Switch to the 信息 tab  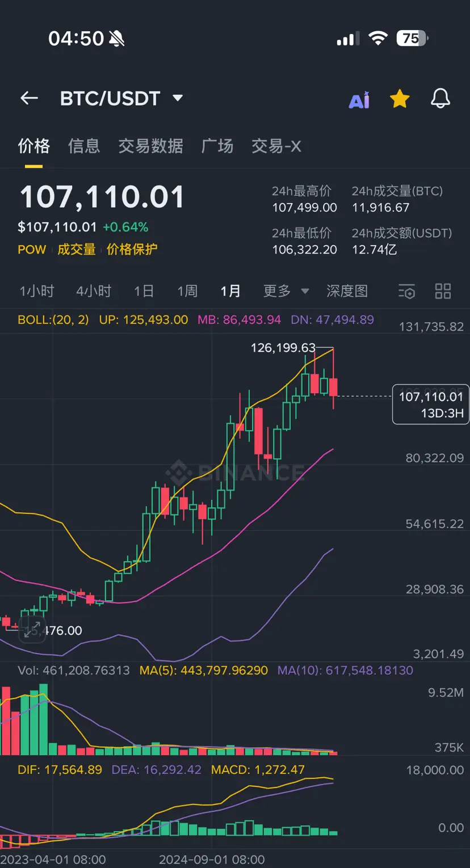(84, 146)
